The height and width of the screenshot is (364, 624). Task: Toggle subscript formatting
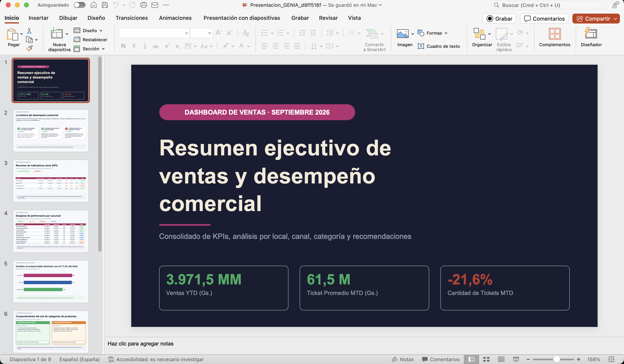click(x=177, y=46)
